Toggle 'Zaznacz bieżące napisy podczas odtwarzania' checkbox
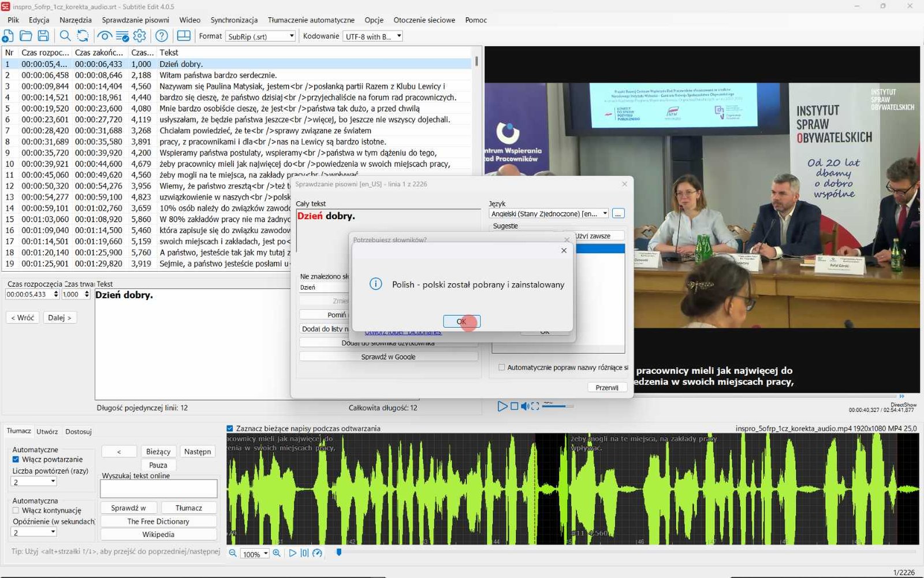The image size is (924, 578). [x=230, y=428]
